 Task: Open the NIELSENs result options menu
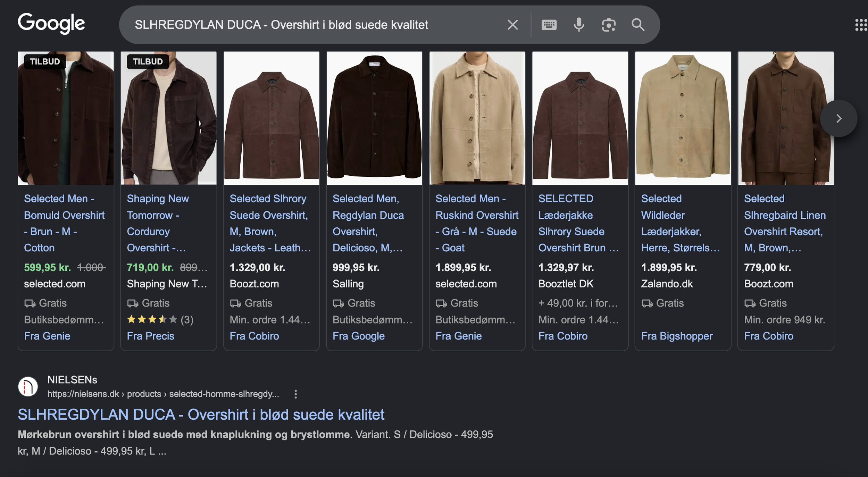(x=295, y=394)
